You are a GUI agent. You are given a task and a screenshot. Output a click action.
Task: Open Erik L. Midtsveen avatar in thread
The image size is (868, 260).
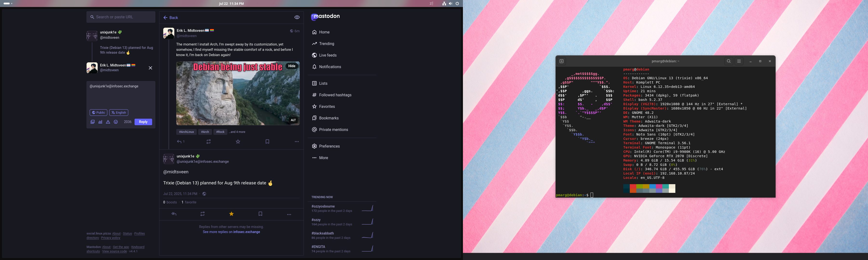[169, 33]
